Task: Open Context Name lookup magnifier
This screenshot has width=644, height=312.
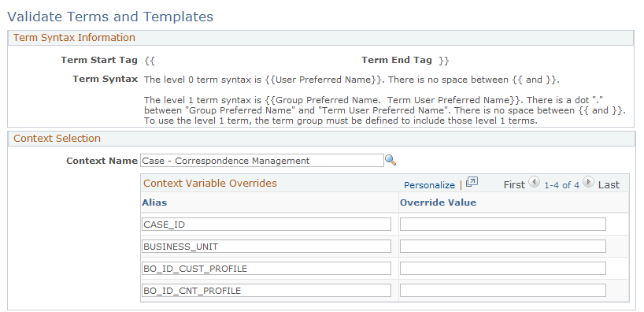Action: pyautogui.click(x=390, y=160)
